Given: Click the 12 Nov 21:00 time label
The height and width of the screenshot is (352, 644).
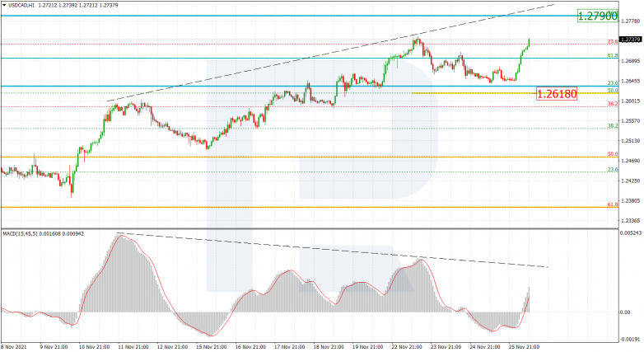Looking at the screenshot, I should (x=173, y=347).
